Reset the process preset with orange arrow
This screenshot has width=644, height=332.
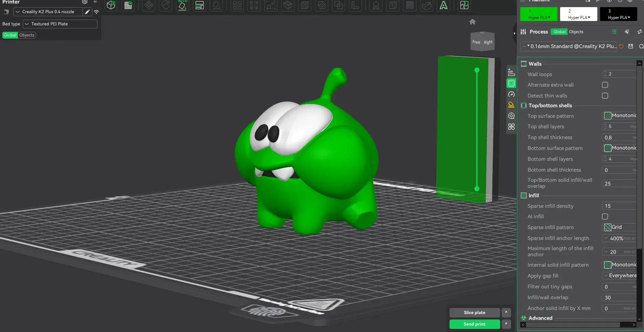621,46
